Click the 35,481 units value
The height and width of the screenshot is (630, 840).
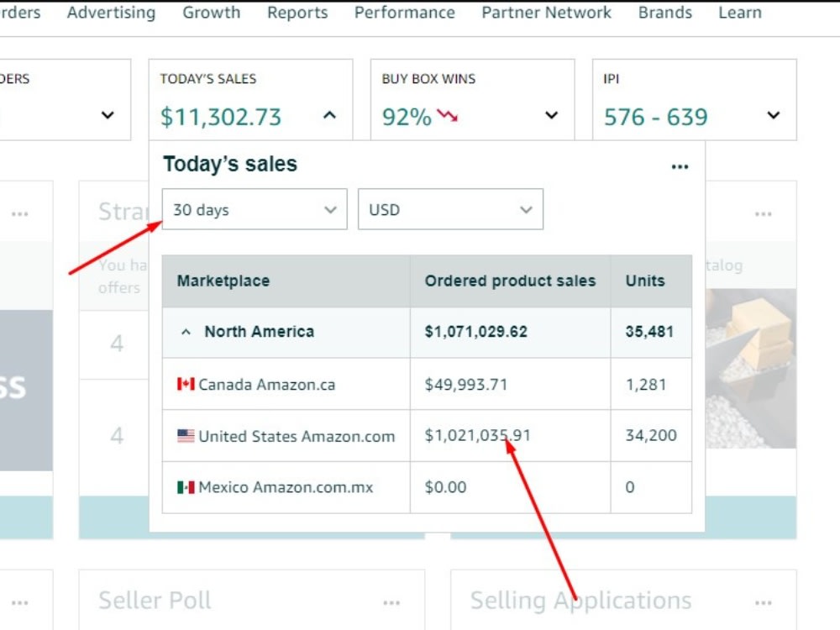[649, 332]
